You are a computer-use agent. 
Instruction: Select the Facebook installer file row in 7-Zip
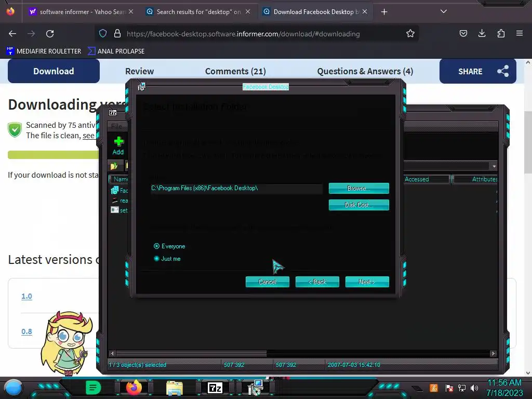[x=119, y=190]
